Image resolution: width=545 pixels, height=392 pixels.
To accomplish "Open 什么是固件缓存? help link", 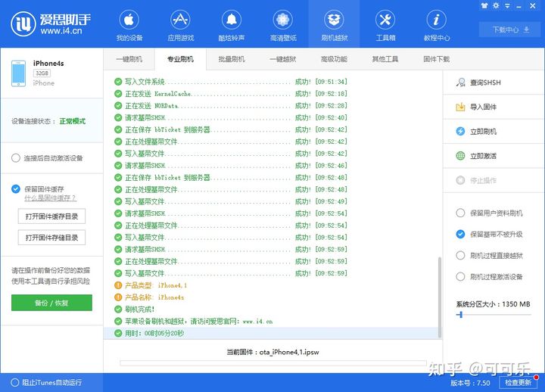I will pyautogui.click(x=51, y=198).
